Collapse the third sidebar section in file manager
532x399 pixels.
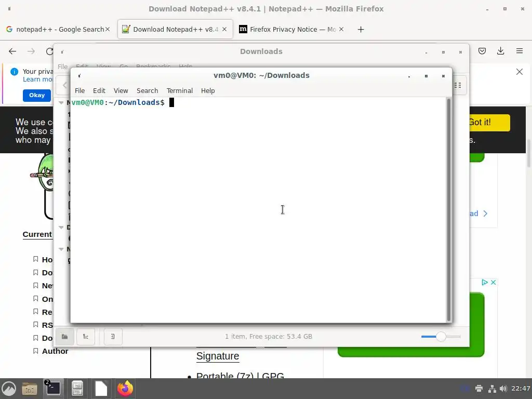(61, 249)
